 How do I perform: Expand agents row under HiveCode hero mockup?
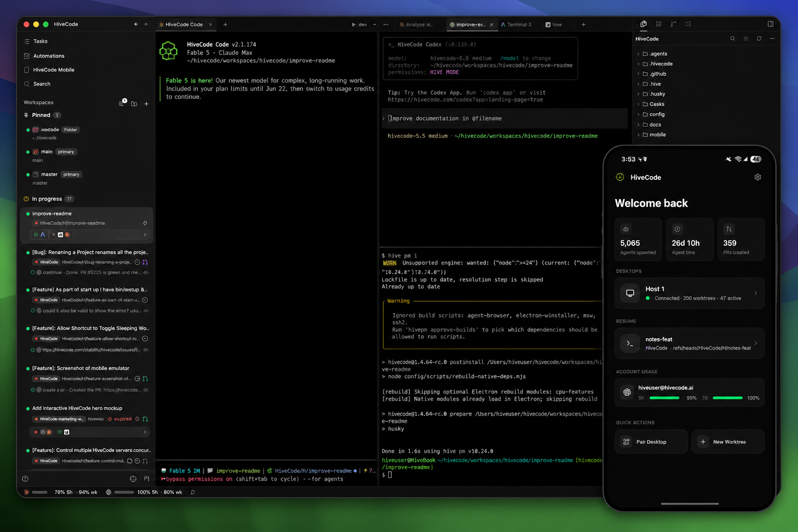pos(145,432)
